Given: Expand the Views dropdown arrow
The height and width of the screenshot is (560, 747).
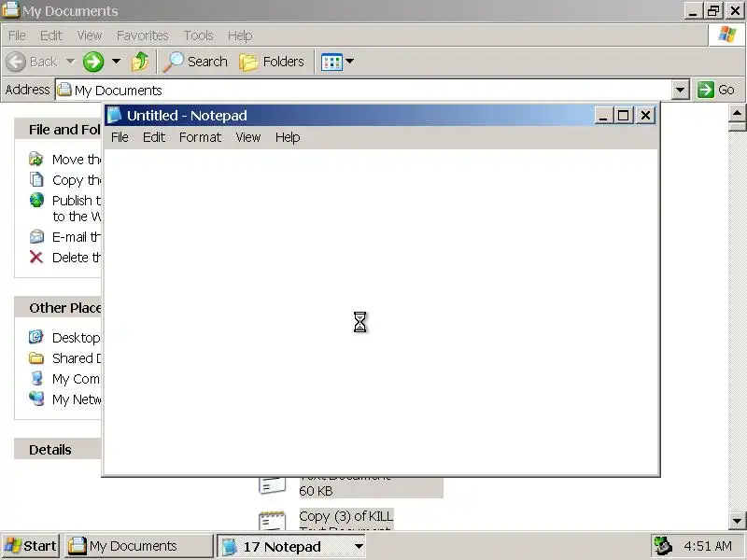Looking at the screenshot, I should click(349, 61).
